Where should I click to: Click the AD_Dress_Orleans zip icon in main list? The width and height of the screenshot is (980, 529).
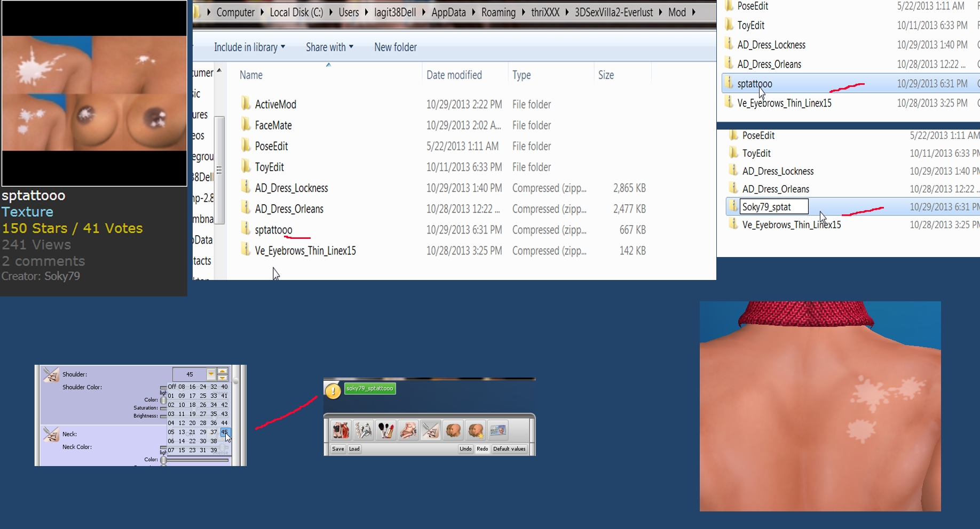tap(246, 208)
